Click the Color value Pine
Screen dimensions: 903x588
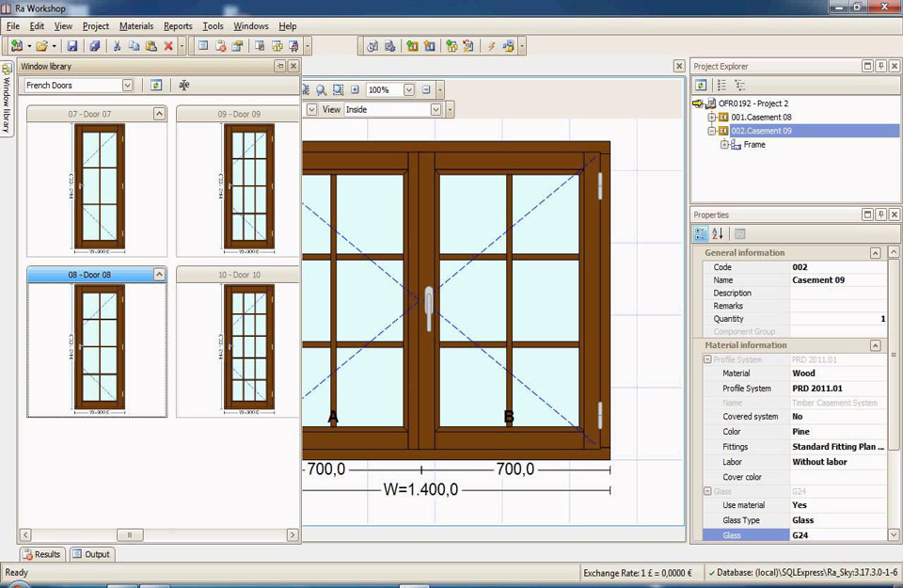[838, 431]
